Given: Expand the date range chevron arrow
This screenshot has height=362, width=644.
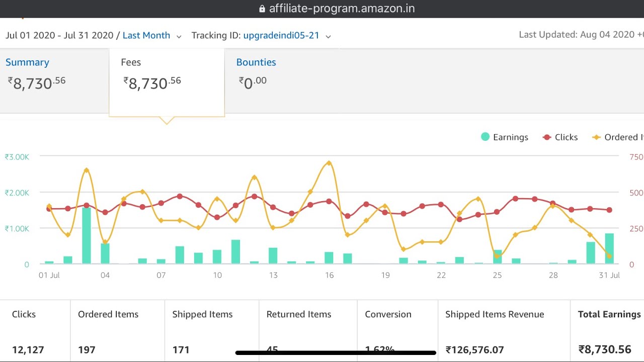Looking at the screenshot, I should tap(179, 37).
